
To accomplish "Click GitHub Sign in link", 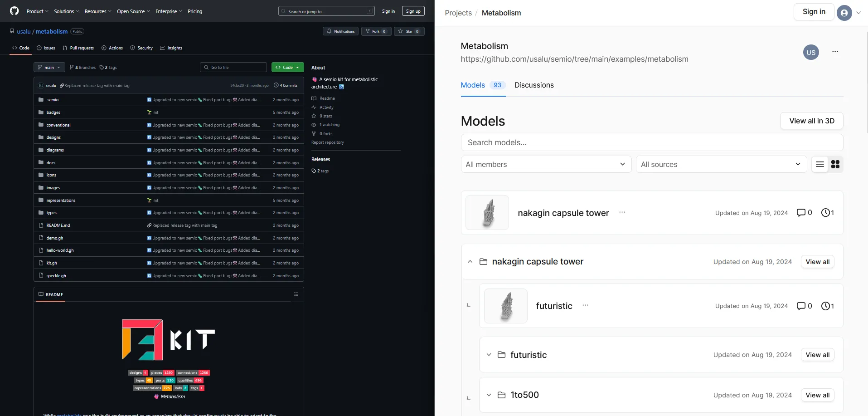I will (x=388, y=11).
